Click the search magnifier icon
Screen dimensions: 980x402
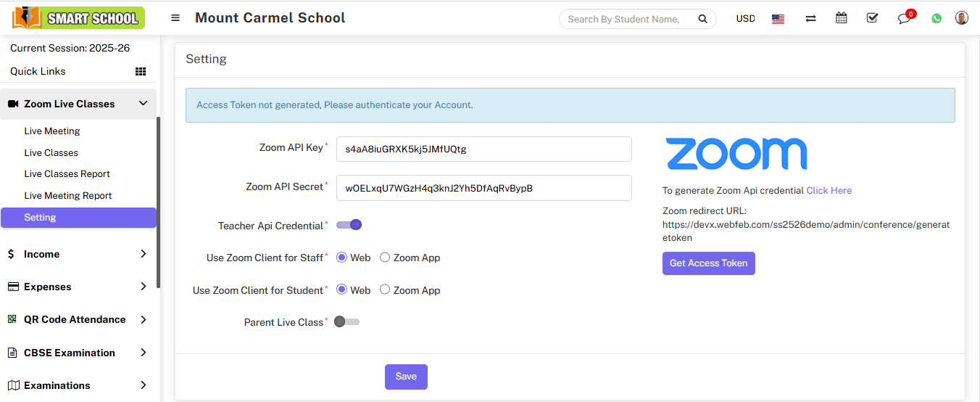[702, 19]
